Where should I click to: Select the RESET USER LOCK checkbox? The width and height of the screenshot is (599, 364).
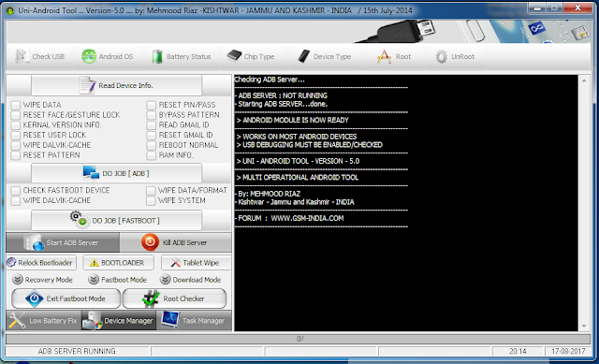tap(16, 135)
